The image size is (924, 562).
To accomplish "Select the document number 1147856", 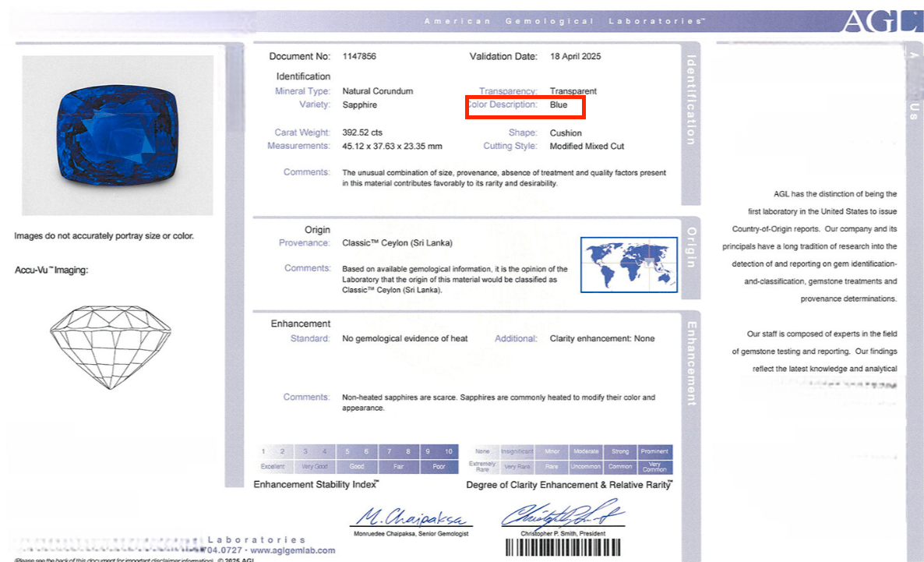I will (359, 57).
